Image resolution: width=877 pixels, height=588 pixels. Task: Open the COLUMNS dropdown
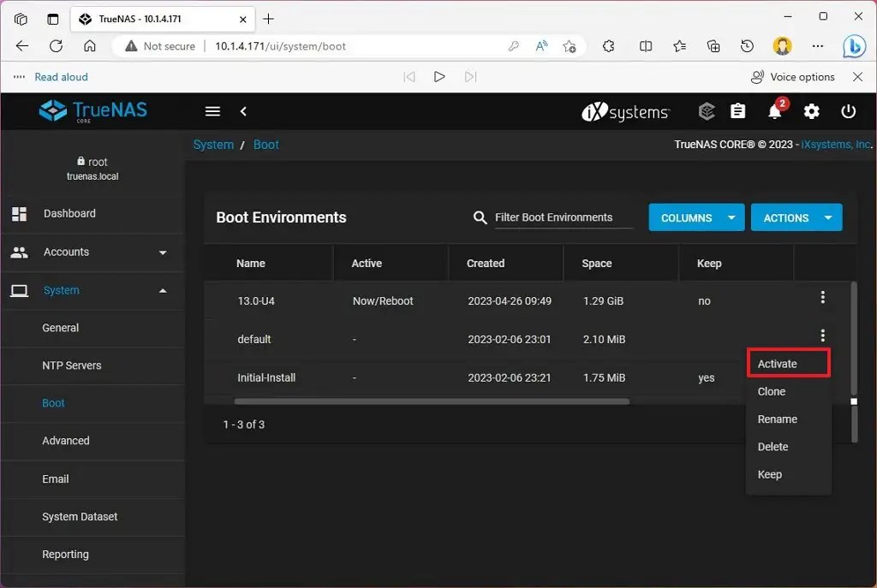pos(696,217)
